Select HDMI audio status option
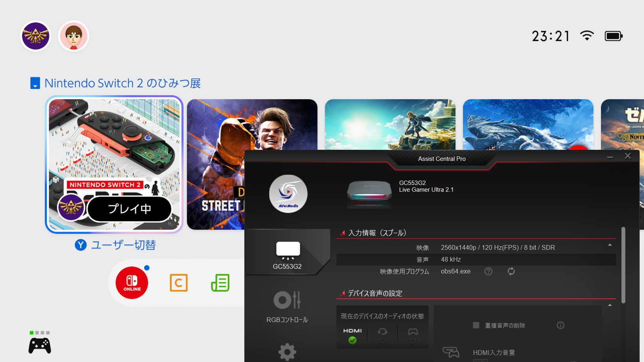 point(352,335)
